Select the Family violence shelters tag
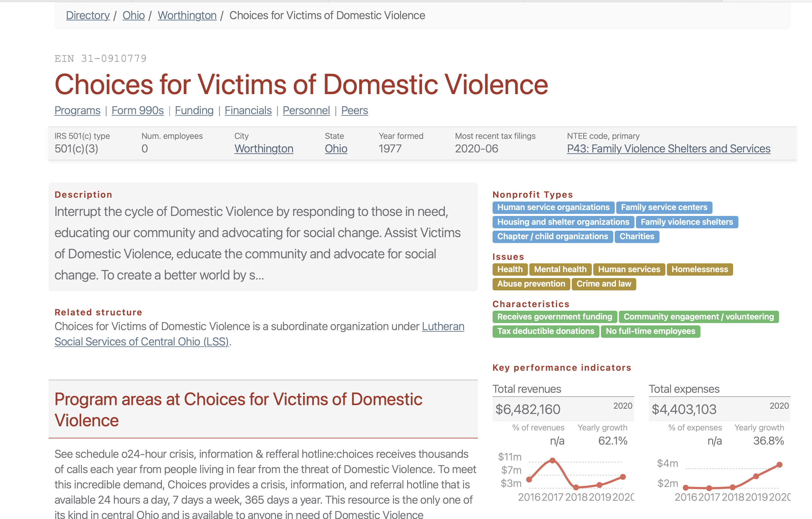The width and height of the screenshot is (812, 519). pos(687,222)
